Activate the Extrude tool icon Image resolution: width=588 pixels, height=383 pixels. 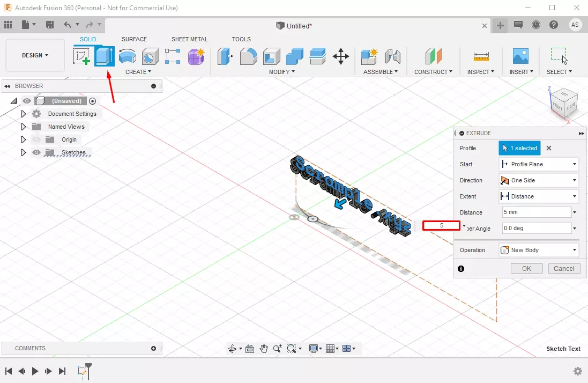point(104,56)
